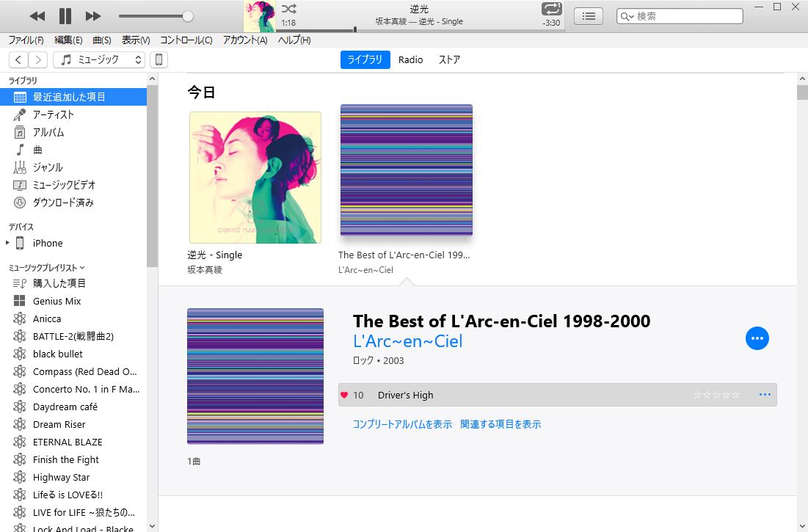Pause the currently playing song

pos(65,16)
